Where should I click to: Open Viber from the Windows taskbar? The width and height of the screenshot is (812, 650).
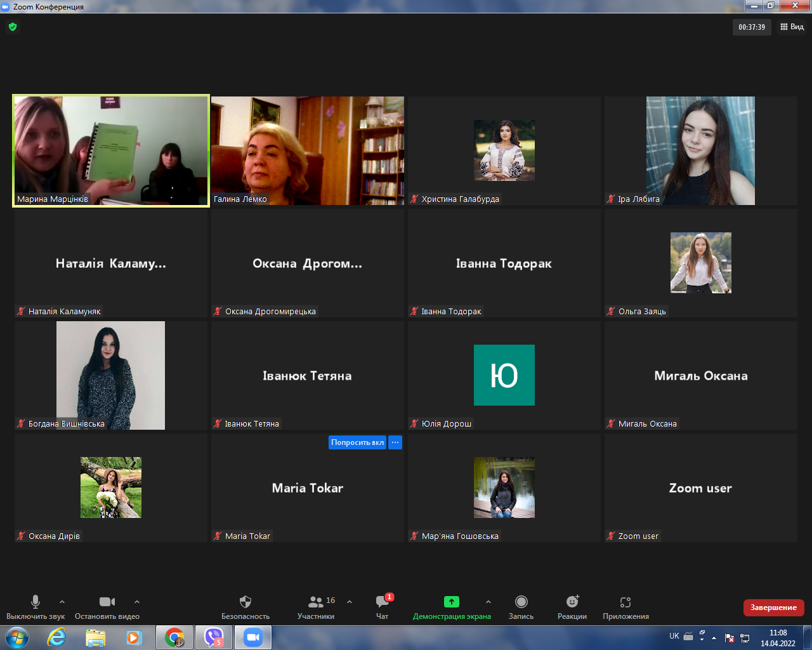tap(214, 637)
